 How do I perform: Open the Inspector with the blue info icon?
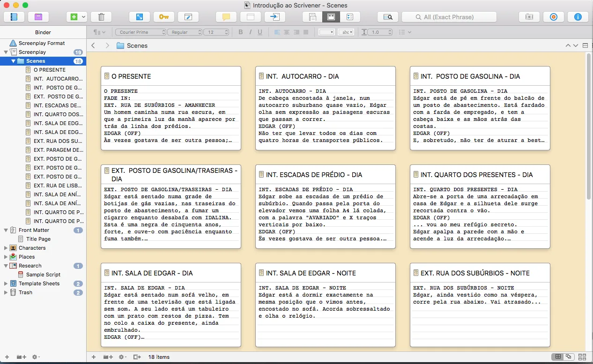point(578,16)
